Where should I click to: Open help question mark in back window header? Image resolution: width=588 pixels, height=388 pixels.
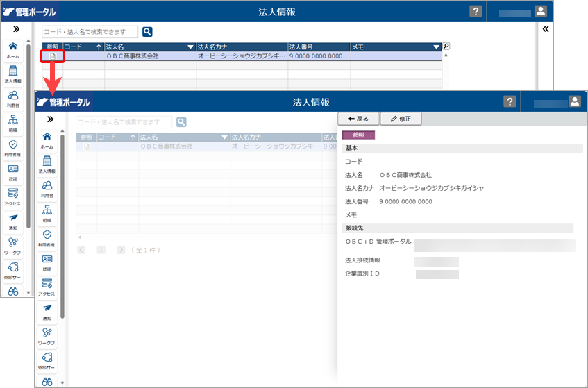click(476, 11)
